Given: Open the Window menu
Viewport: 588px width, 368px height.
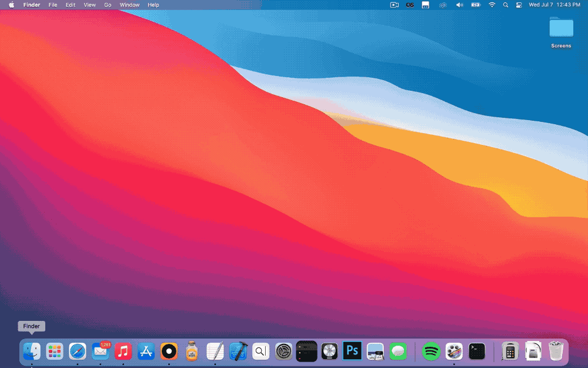Looking at the screenshot, I should (129, 5).
